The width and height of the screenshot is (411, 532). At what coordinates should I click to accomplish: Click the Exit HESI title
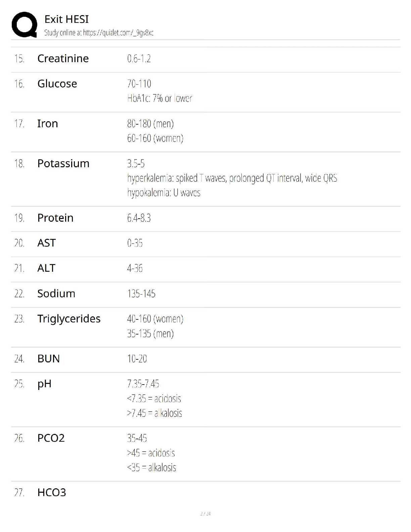(66, 19)
